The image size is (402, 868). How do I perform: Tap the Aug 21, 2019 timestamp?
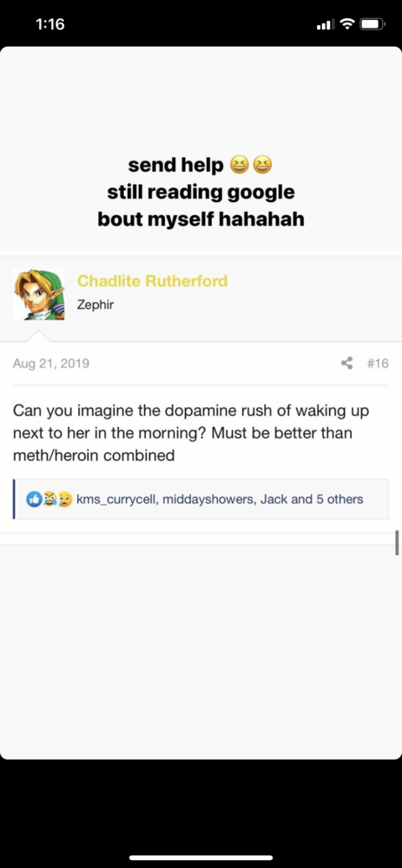[51, 364]
